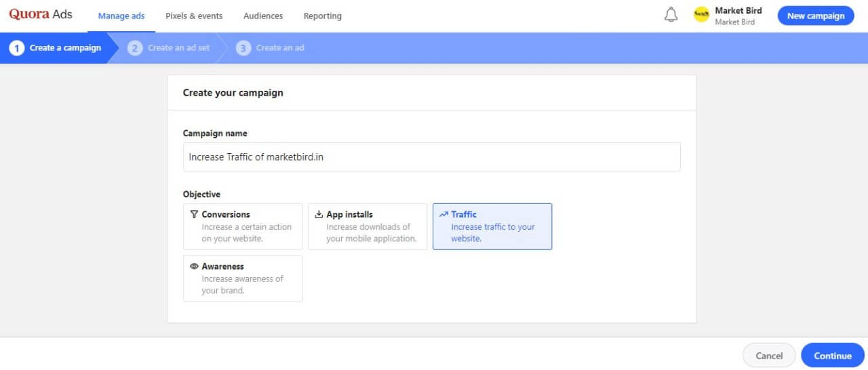Click the Traffic trend arrow icon

click(443, 214)
